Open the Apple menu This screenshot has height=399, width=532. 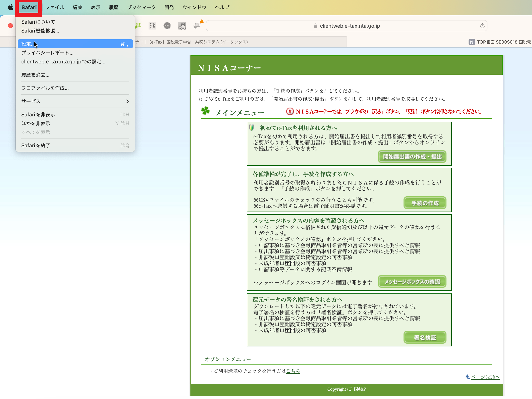coord(10,7)
